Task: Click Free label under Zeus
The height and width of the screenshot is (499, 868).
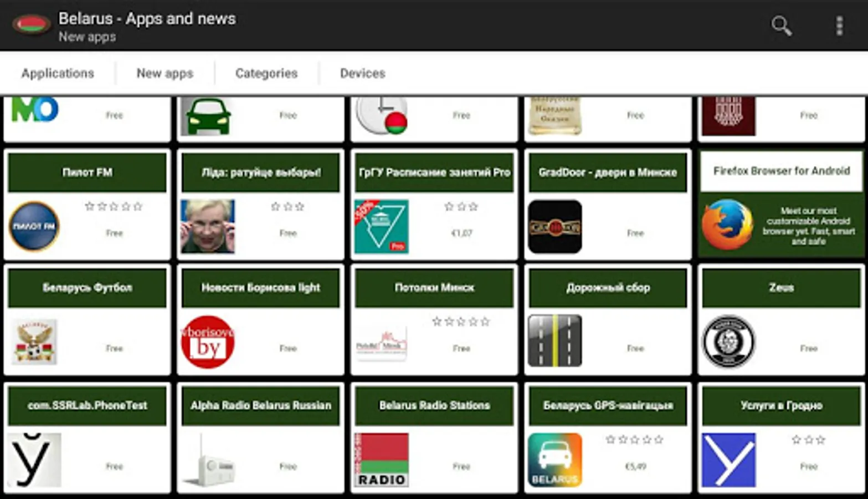Action: pos(809,349)
